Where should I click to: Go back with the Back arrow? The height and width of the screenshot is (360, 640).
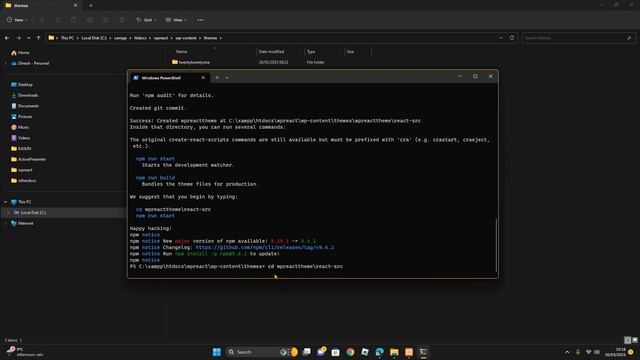(x=7, y=38)
